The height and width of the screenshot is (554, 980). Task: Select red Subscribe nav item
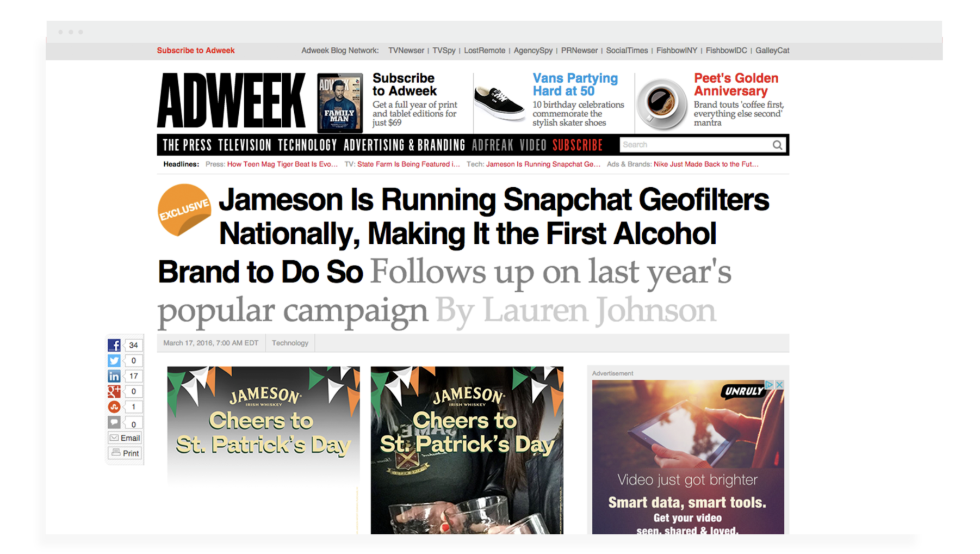[x=578, y=145]
